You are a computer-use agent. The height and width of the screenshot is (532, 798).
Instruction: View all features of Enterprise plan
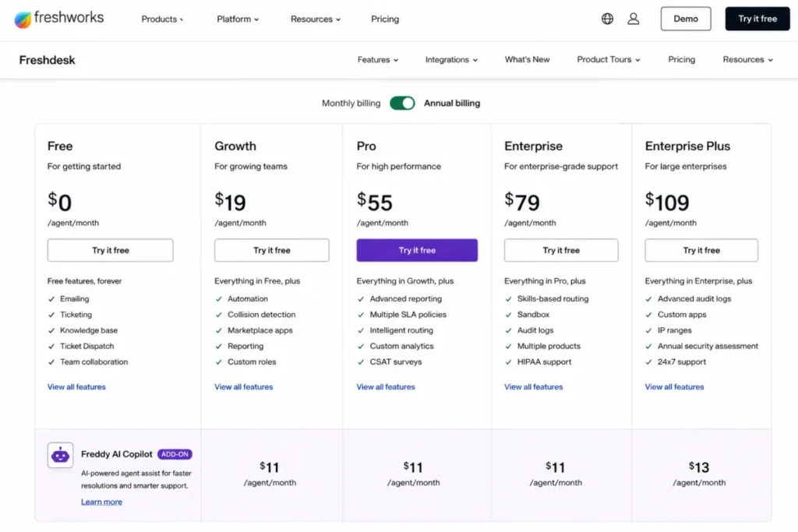tap(533, 387)
